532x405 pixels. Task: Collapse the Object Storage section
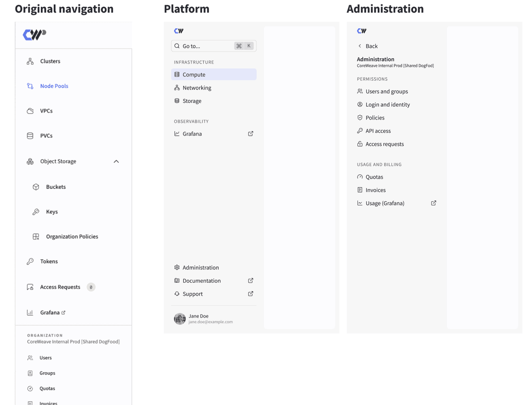tap(116, 161)
